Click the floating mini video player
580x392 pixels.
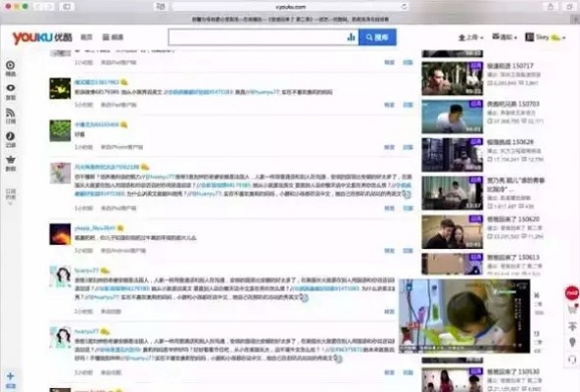pos(464,317)
